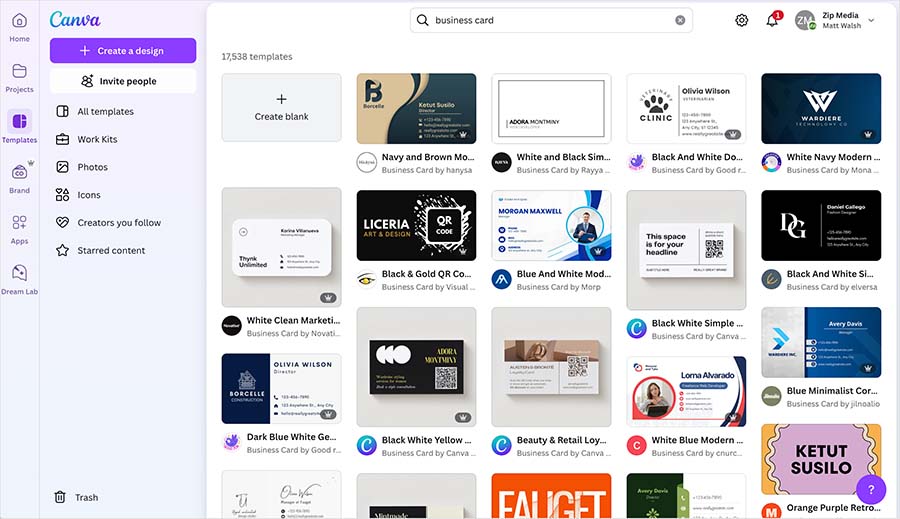Open All templates menu item
This screenshot has width=900, height=519.
tap(106, 111)
